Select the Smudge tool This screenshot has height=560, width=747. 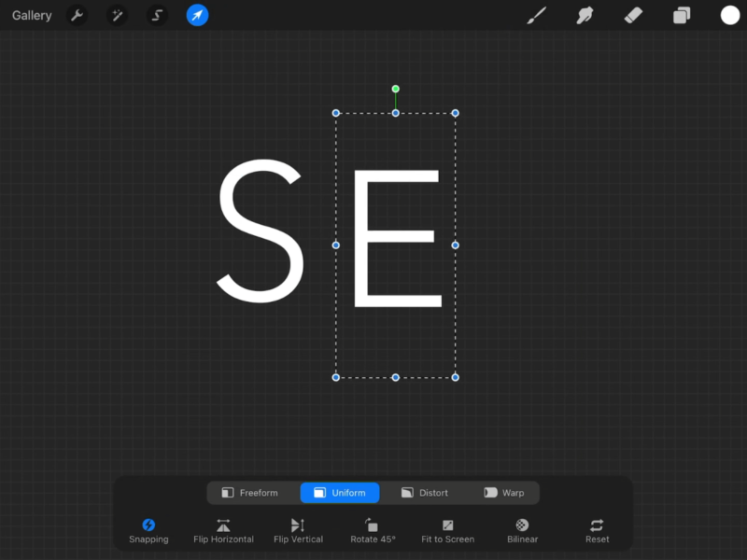[x=585, y=15]
